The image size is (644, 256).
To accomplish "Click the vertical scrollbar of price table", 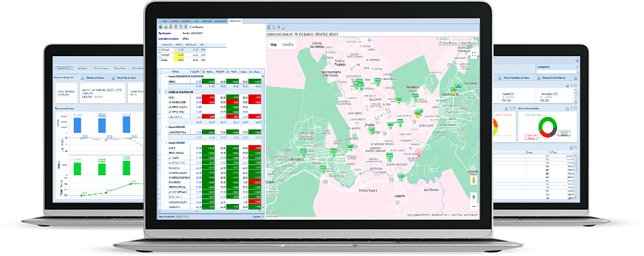I will click(263, 142).
